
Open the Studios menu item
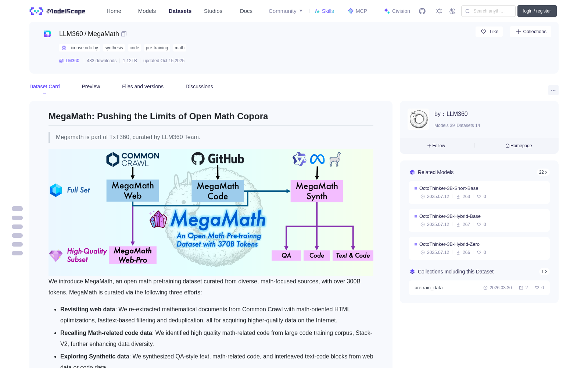(213, 11)
